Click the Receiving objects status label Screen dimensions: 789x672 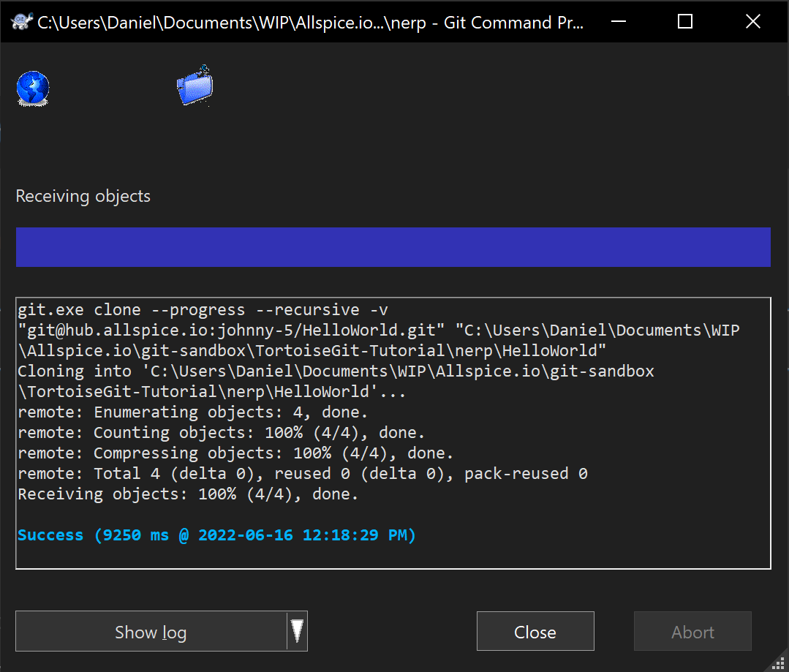pyautogui.click(x=83, y=196)
